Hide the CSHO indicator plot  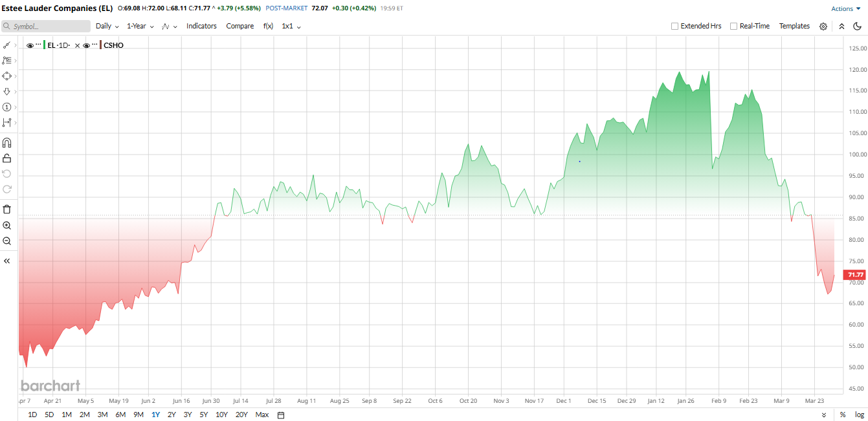[x=86, y=45]
